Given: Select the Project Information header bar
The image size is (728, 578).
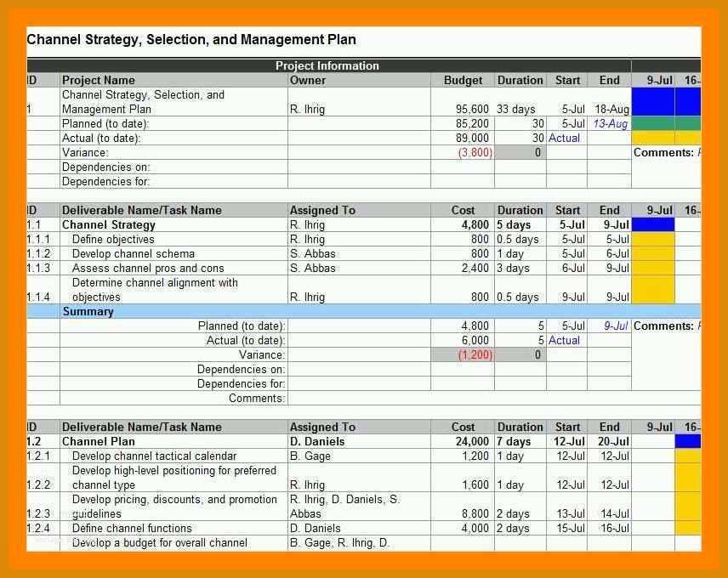Looking at the screenshot, I should [x=329, y=65].
